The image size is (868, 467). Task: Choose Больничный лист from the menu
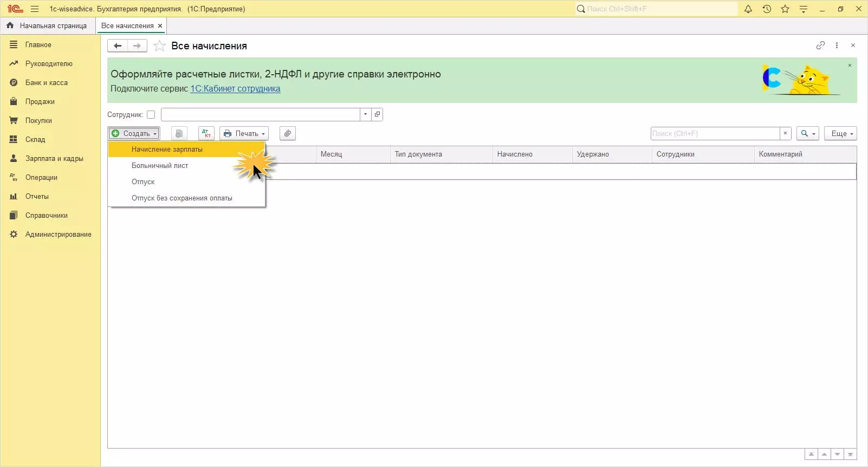(186, 165)
